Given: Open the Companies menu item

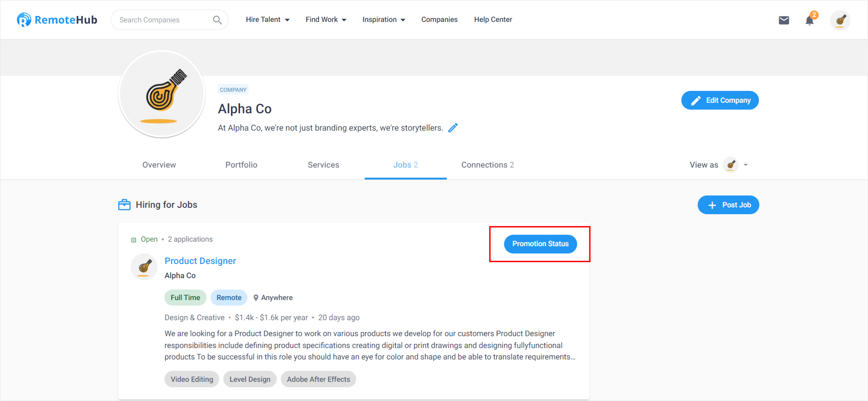Looking at the screenshot, I should 439,20.
